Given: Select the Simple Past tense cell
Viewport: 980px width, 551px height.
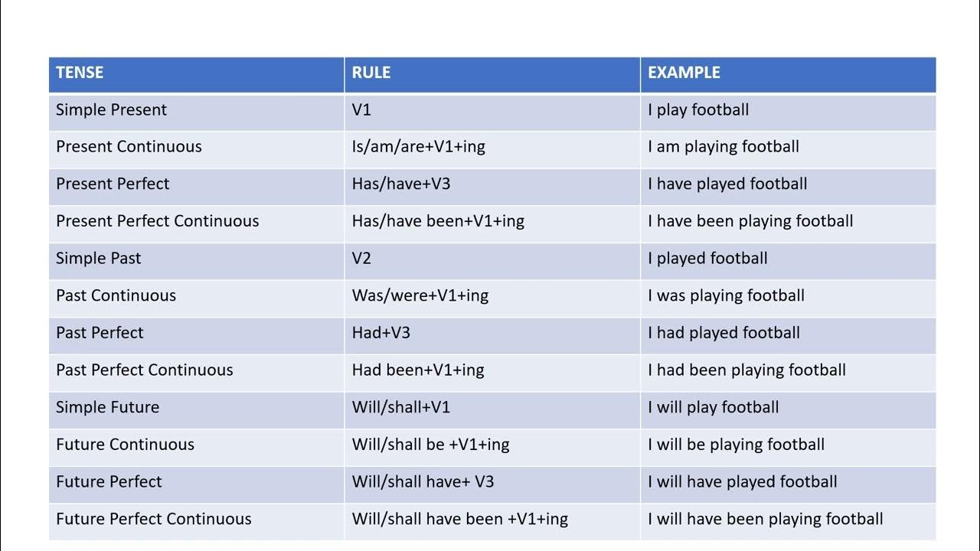Looking at the screenshot, I should coord(99,259).
